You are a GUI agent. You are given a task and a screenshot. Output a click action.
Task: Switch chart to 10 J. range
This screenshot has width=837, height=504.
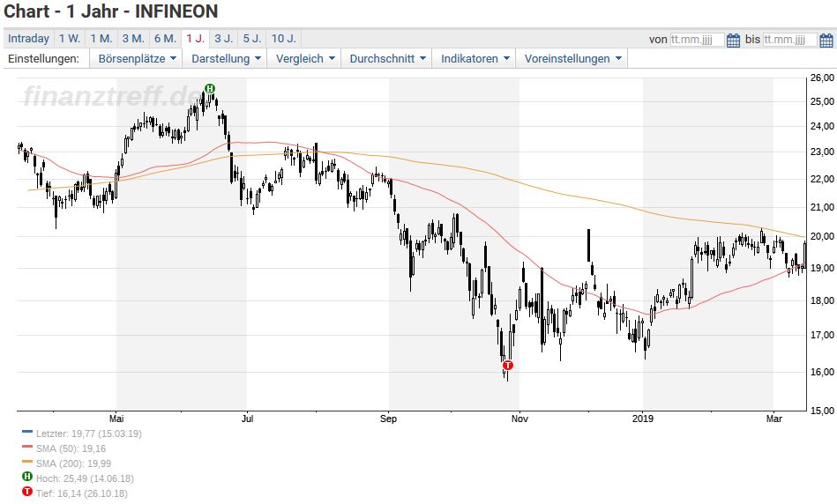click(283, 39)
